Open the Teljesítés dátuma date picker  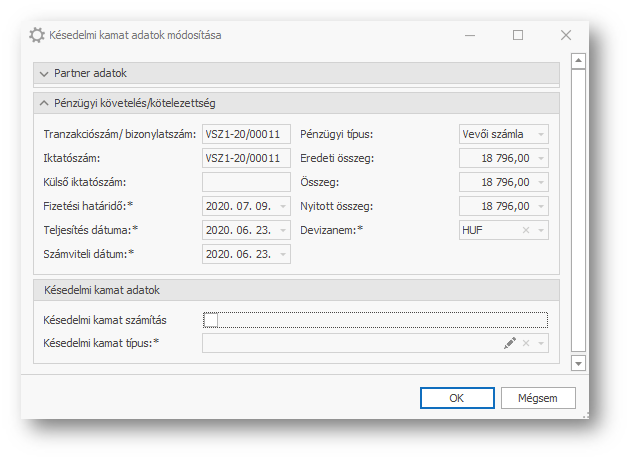tap(283, 230)
